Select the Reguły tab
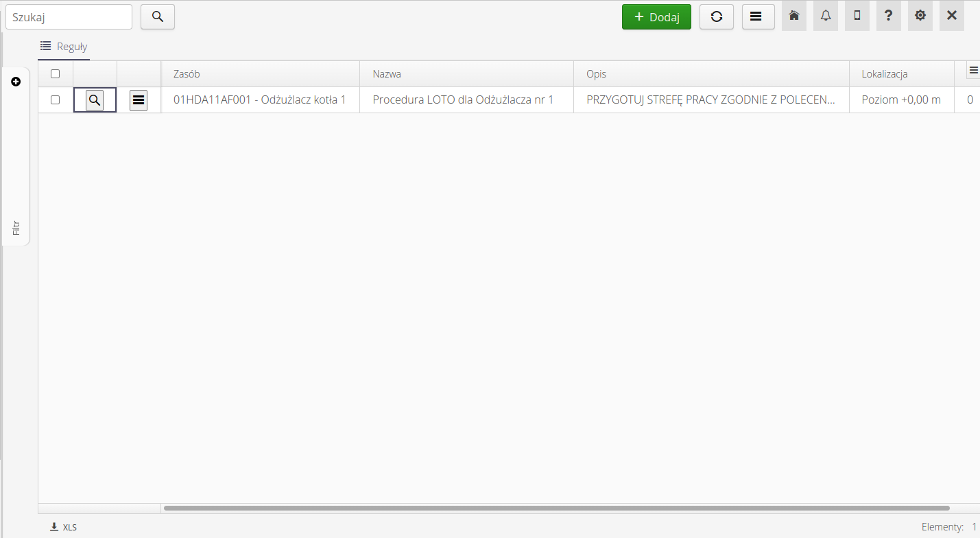The image size is (980, 538). tap(64, 47)
